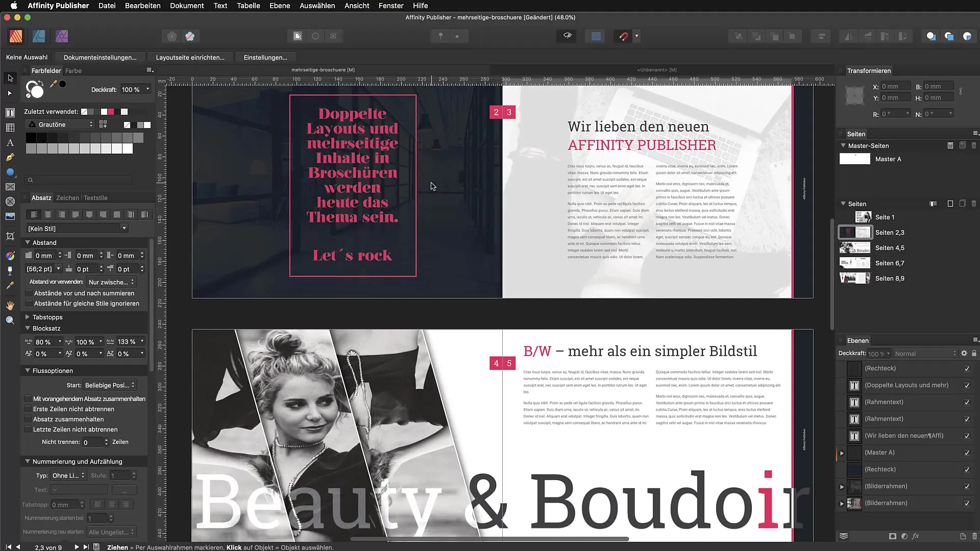Screen dimensions: 980x551
Task: Toggle visibility of Doppelte Layouts layer
Action: click(x=967, y=385)
